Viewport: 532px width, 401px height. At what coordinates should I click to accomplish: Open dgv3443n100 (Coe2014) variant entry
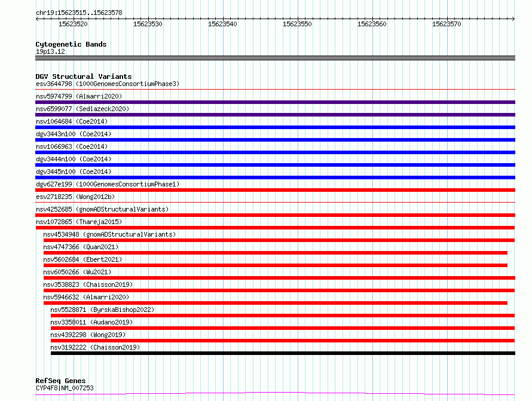pyautogui.click(x=74, y=134)
